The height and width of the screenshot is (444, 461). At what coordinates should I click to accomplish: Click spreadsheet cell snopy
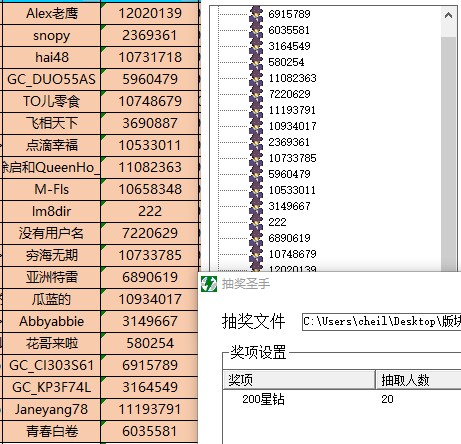51,35
